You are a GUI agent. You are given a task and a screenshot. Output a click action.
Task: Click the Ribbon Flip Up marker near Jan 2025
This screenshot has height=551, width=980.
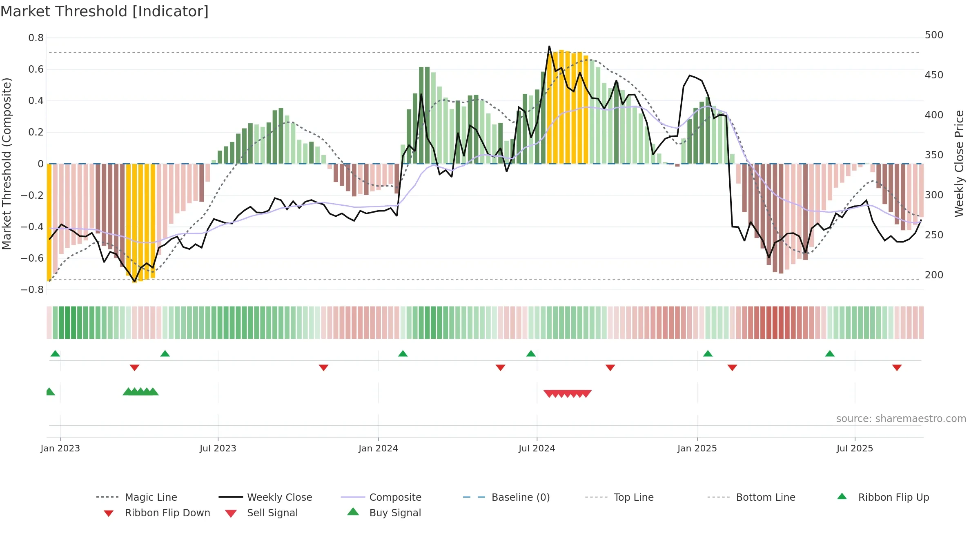coord(708,353)
